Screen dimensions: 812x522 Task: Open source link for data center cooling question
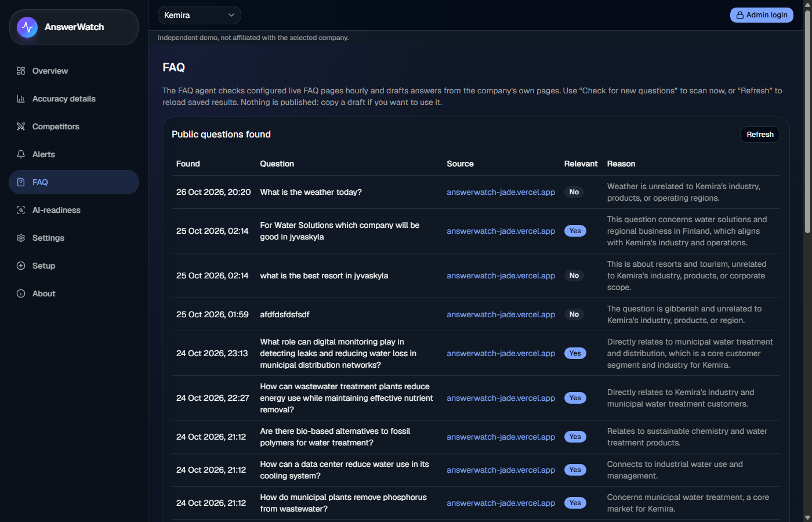click(x=501, y=470)
